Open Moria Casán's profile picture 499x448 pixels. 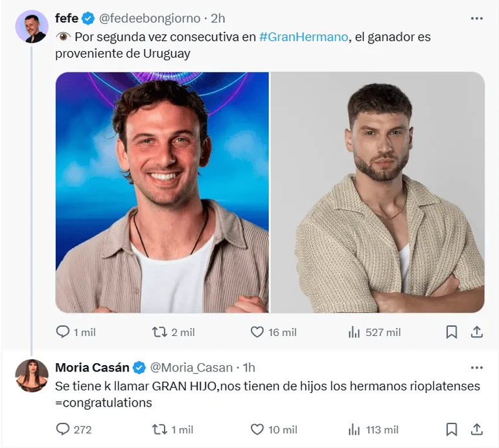(x=32, y=376)
